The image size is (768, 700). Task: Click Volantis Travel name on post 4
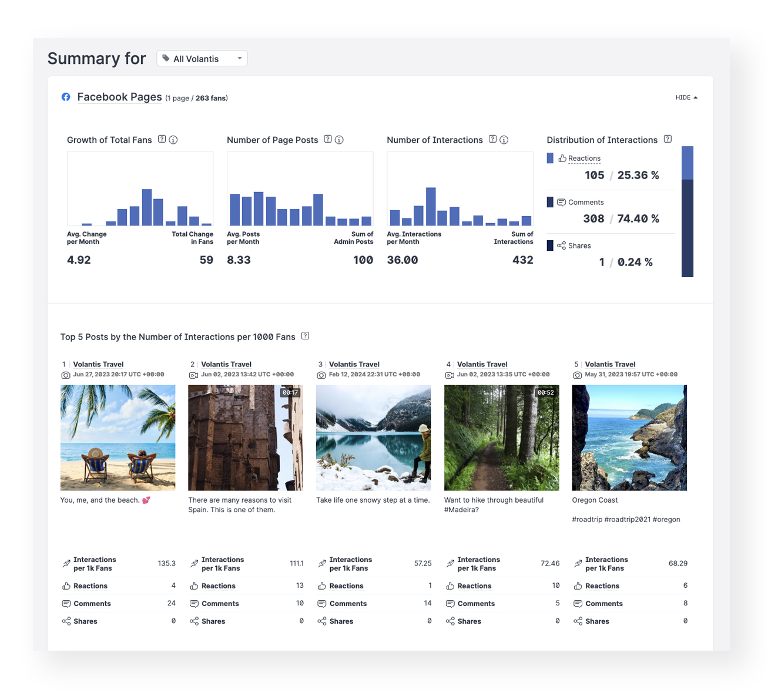pyautogui.click(x=482, y=364)
